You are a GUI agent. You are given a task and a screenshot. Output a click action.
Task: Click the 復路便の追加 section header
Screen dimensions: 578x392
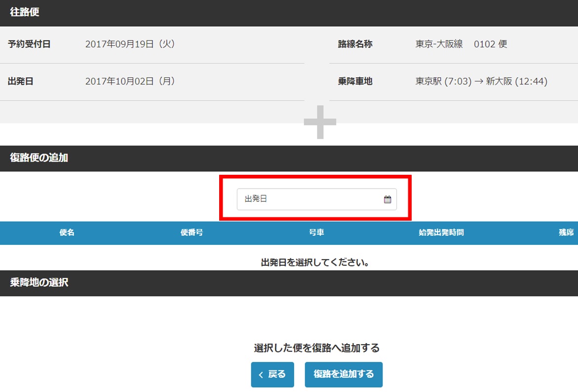[x=39, y=158]
